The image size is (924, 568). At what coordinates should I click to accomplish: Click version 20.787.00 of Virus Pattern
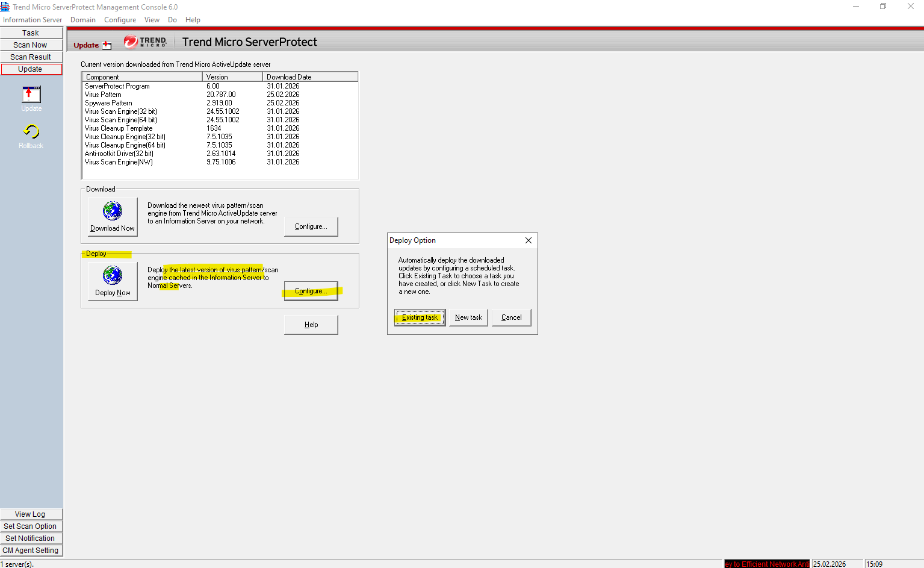(221, 95)
